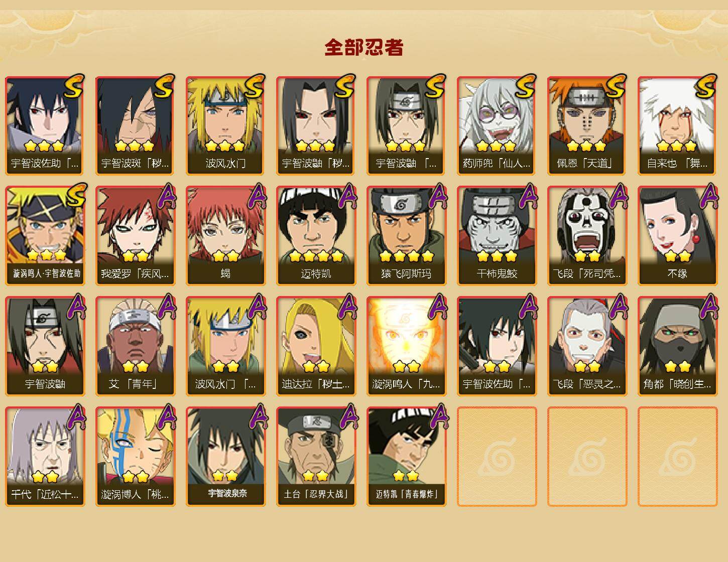Open the 漩涡博人 ninja card

tap(135, 457)
